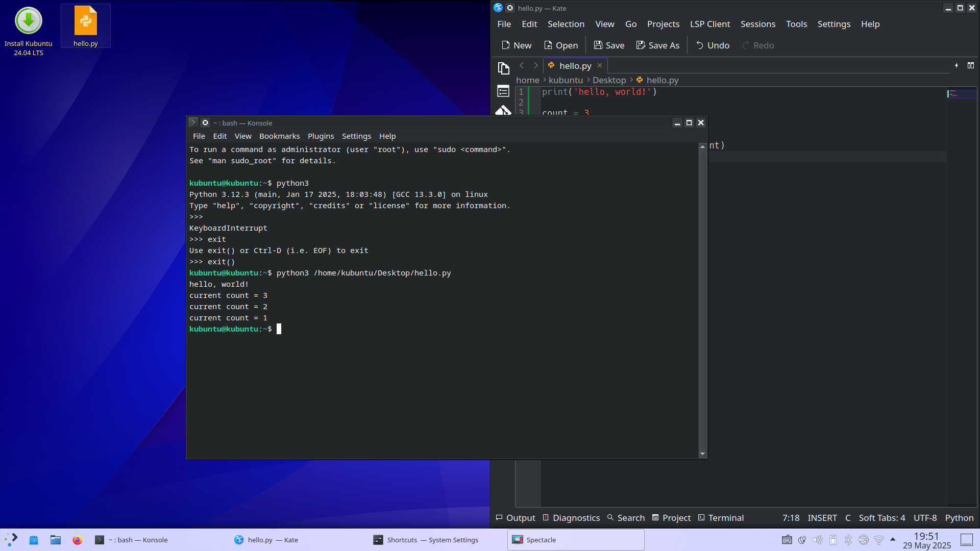Image resolution: width=980 pixels, height=551 pixels.
Task: Open Soft Tabs: 4 indentation dropdown
Action: pos(881,518)
